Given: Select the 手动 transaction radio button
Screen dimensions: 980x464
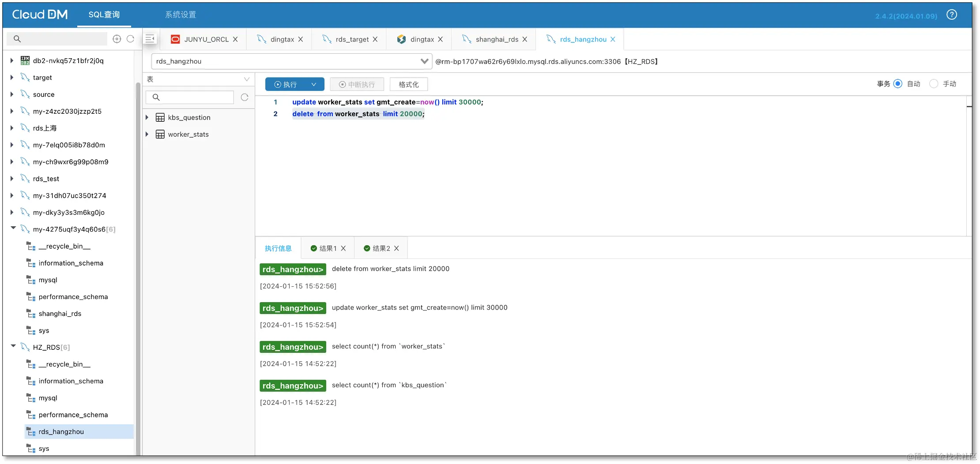Looking at the screenshot, I should 934,83.
